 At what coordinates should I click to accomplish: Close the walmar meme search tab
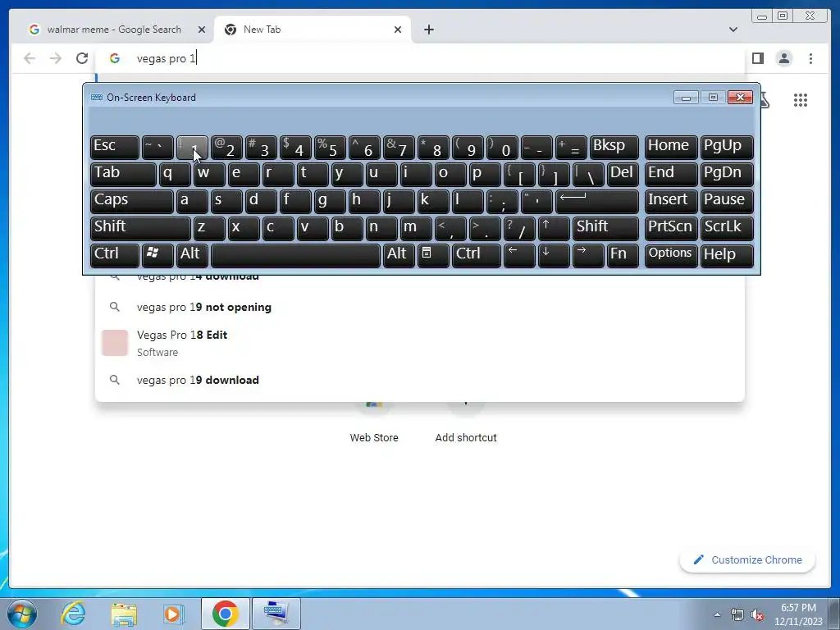202,30
